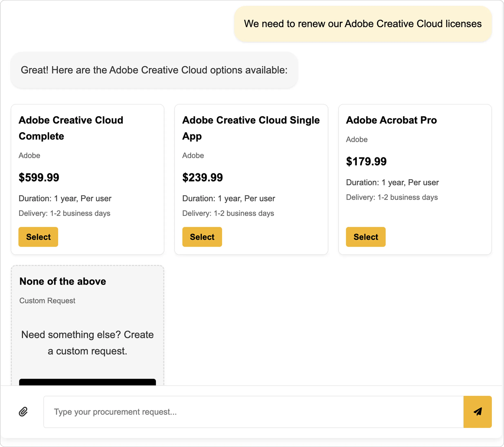Select the Adobe Creative Cloud Single App plan

[202, 237]
